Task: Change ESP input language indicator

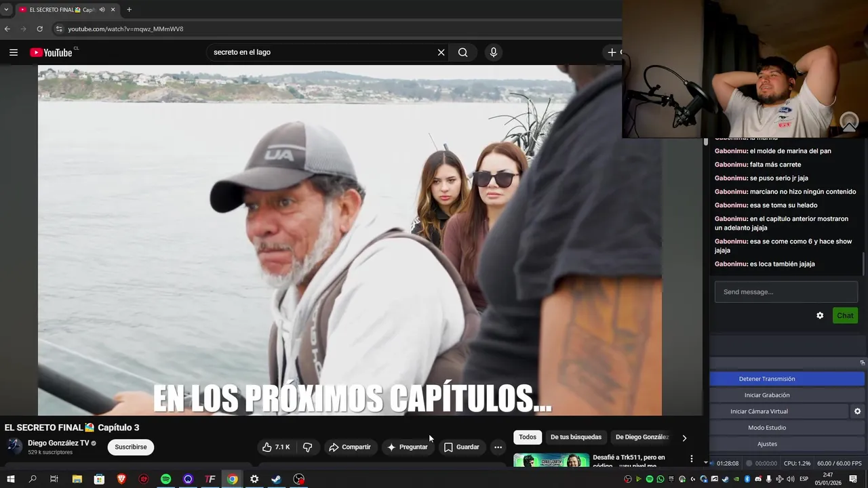Action: [x=804, y=479]
